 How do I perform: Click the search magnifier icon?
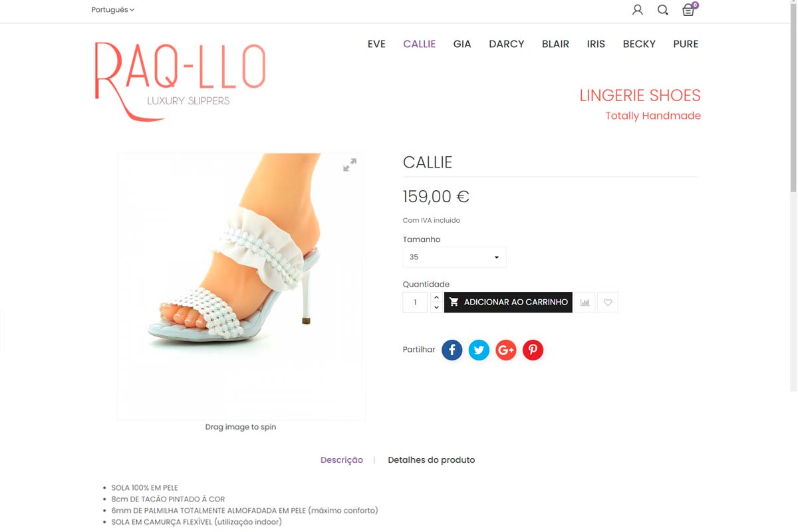click(x=663, y=10)
